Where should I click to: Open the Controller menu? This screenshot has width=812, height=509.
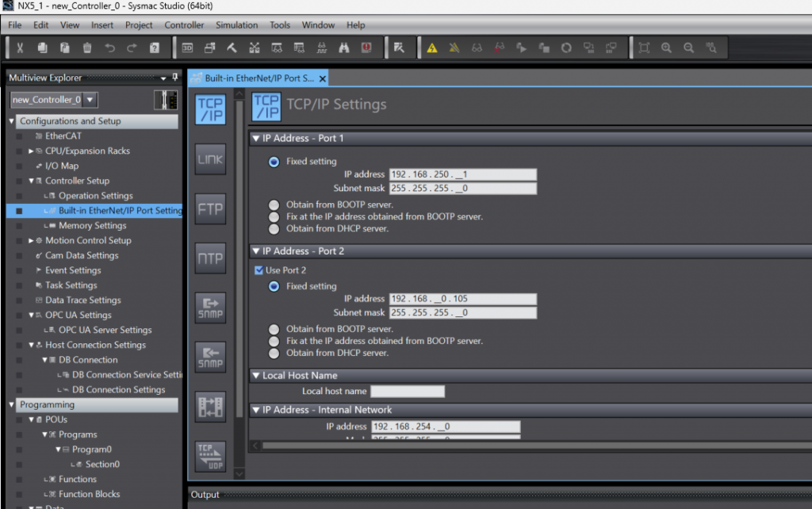(184, 25)
